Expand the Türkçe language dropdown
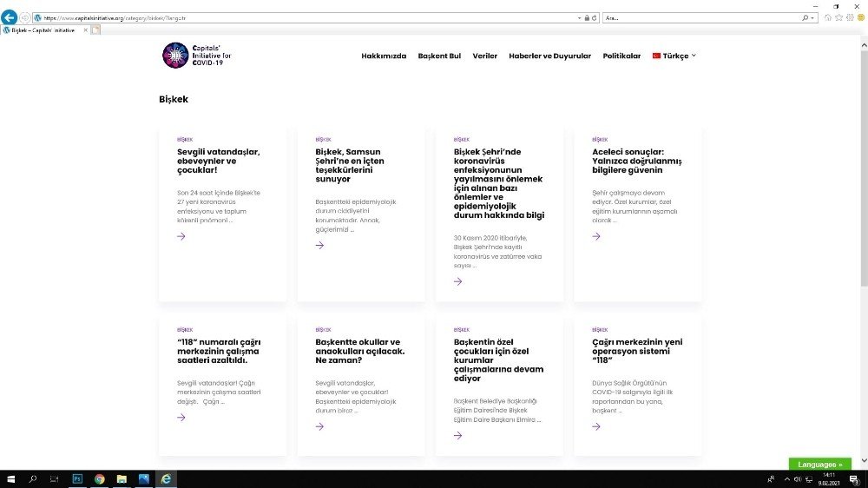The height and width of the screenshot is (488, 868). pyautogui.click(x=674, y=56)
